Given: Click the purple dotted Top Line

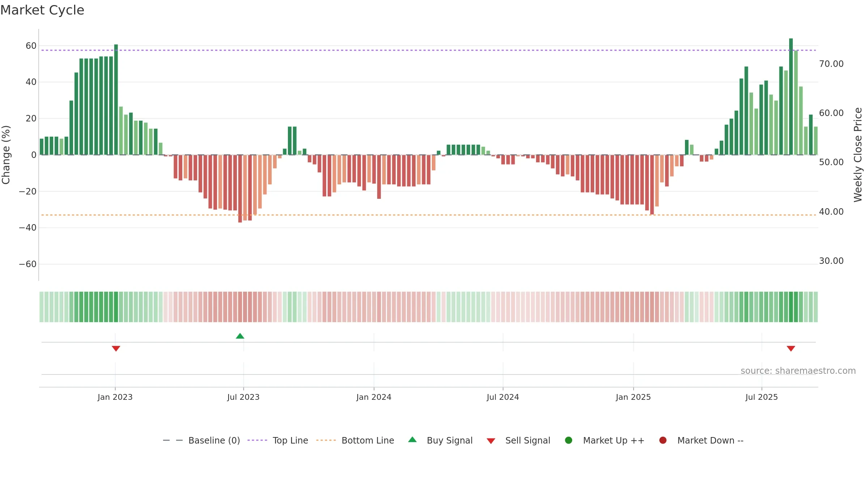Looking at the screenshot, I should point(429,50).
